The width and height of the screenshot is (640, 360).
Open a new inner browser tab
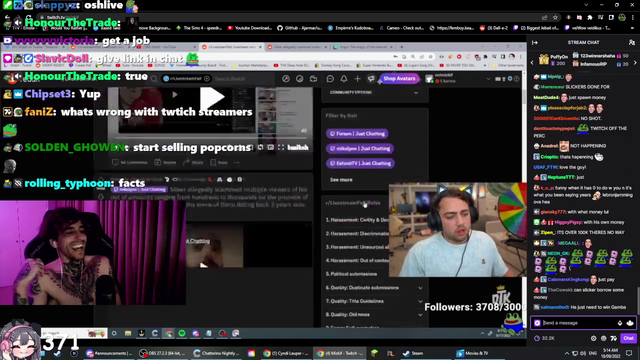coord(402,47)
